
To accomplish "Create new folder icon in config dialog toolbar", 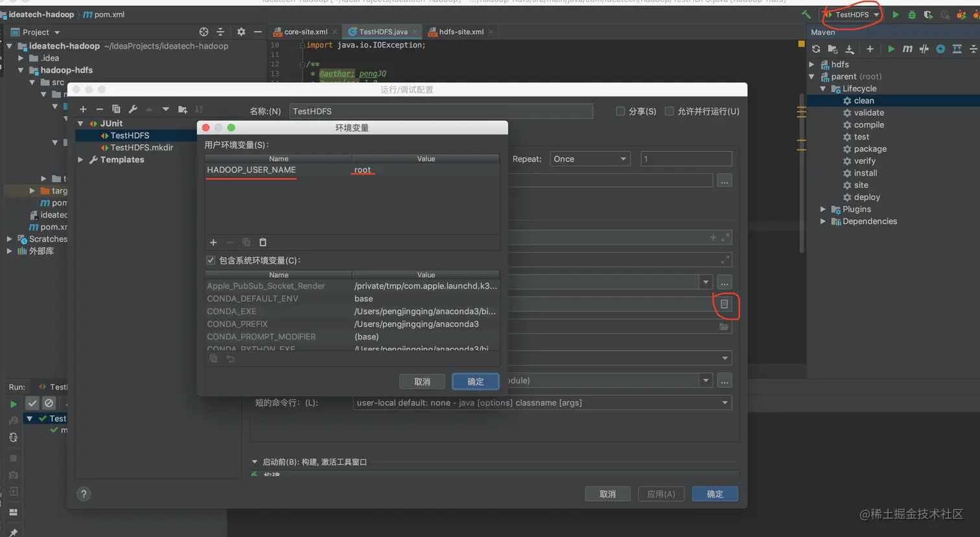I will pyautogui.click(x=183, y=109).
